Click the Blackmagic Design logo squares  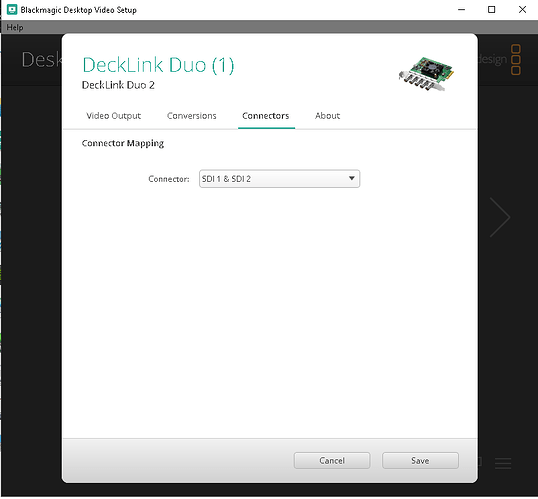516,59
